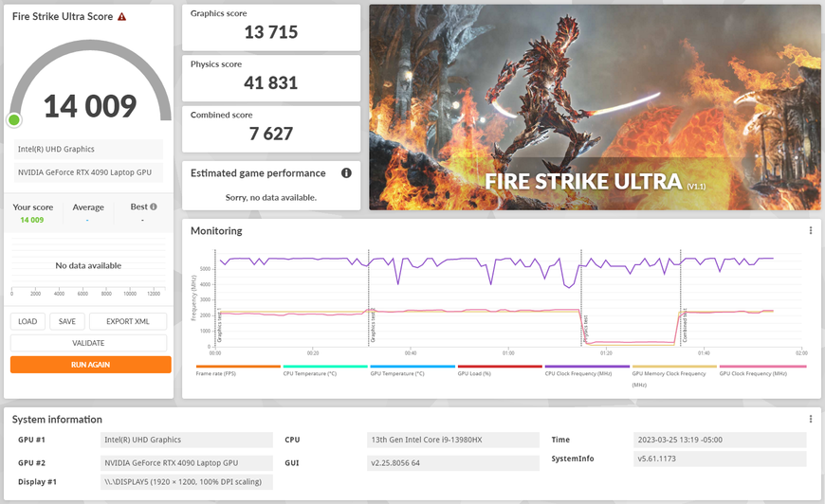This screenshot has width=825, height=504.
Task: Click the Time value 2023-03-25 13:19 -05:00
Action: 720,440
